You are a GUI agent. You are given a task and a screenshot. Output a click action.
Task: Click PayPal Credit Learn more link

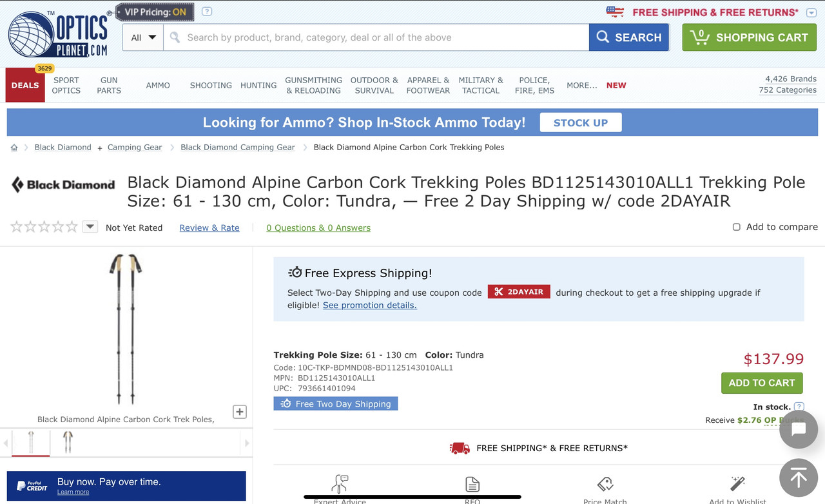click(73, 492)
